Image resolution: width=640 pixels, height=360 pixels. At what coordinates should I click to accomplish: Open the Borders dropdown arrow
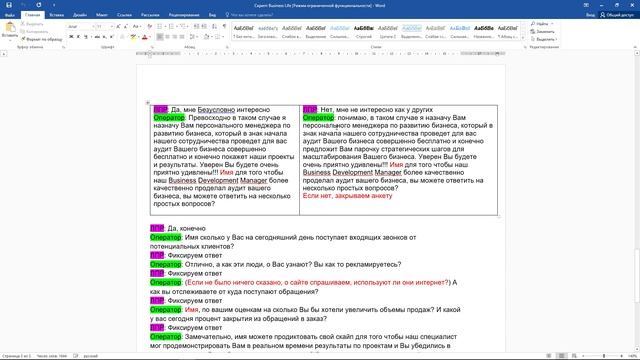[x=223, y=37]
